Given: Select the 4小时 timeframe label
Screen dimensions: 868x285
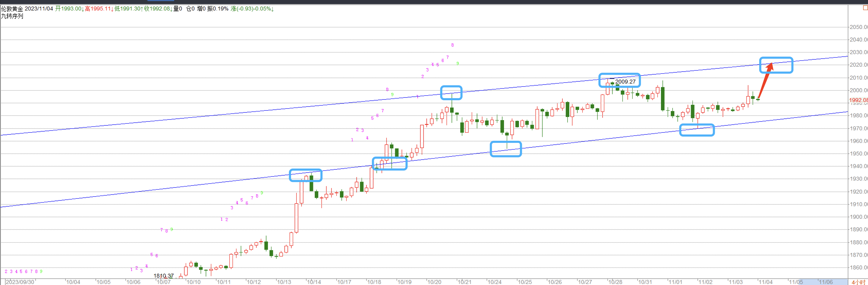Looking at the screenshot, I should tap(858, 282).
